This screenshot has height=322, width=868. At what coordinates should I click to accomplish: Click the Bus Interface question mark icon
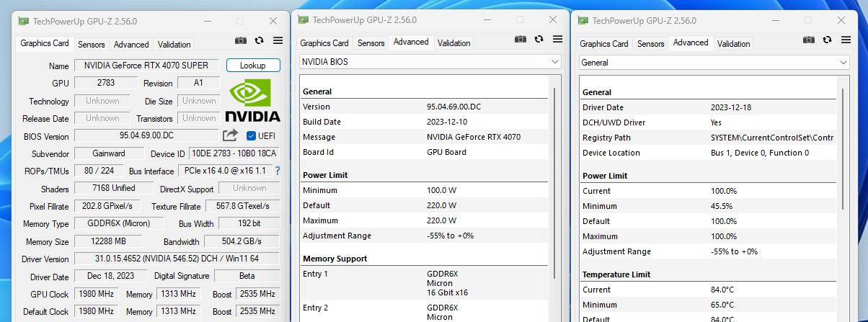pyautogui.click(x=278, y=171)
